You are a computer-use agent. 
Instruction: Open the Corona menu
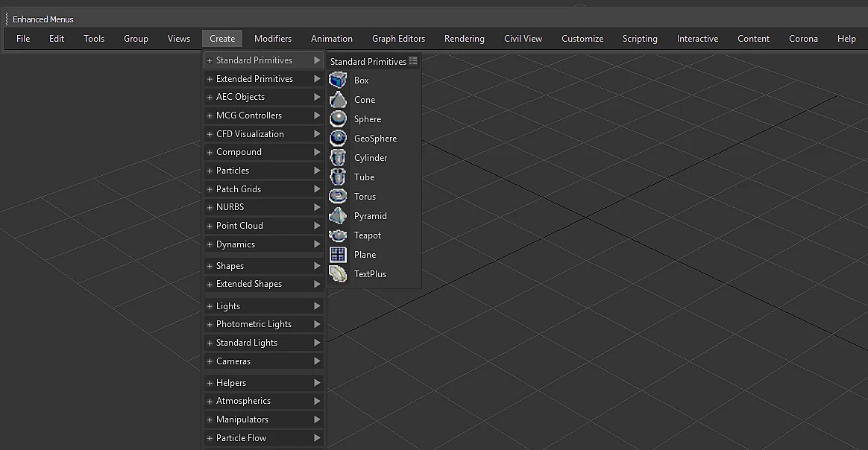pyautogui.click(x=803, y=39)
